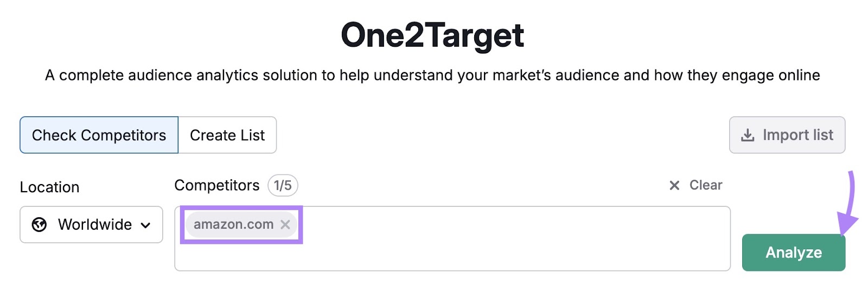The height and width of the screenshot is (296, 868).
Task: Expand the chevron next to Worldwide
Action: point(146,225)
